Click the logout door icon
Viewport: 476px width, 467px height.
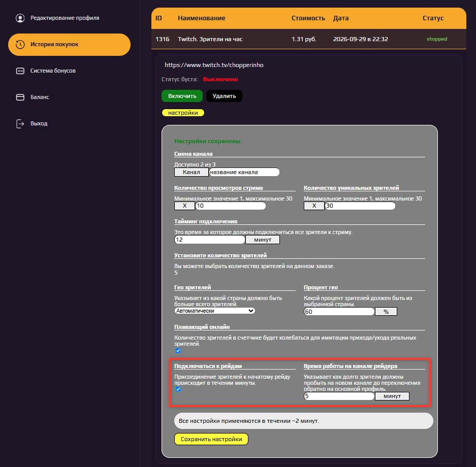[x=20, y=124]
